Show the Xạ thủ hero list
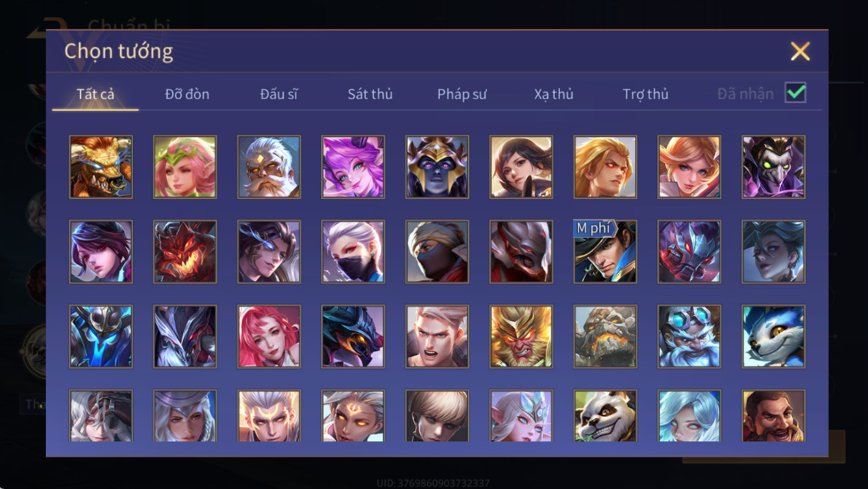The width and height of the screenshot is (868, 489). (x=553, y=94)
